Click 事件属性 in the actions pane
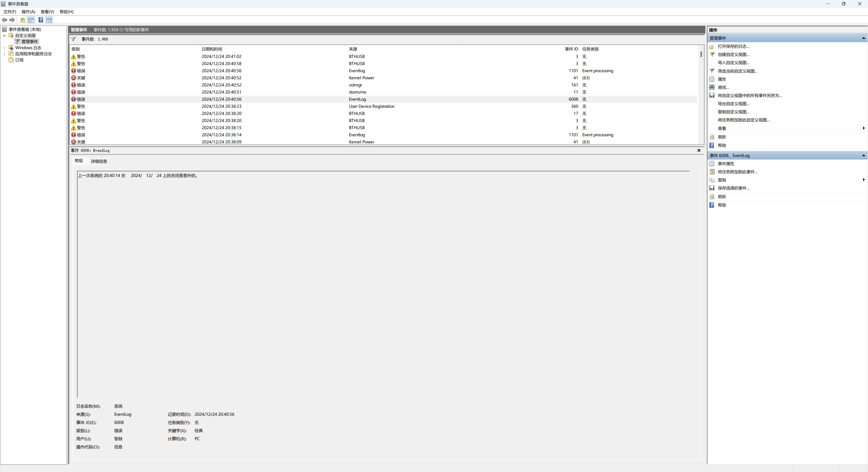Viewport: 868px width, 472px height. (x=726, y=164)
